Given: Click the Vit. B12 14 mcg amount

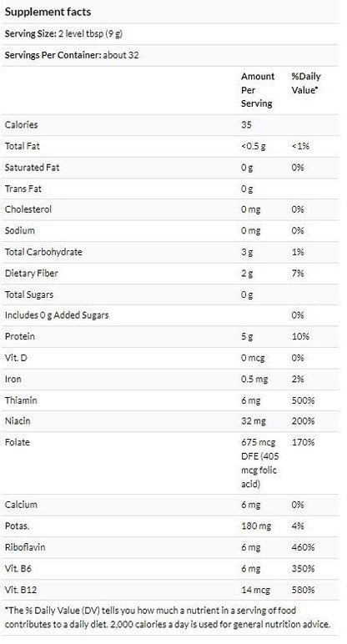Looking at the screenshot, I should [x=256, y=591].
